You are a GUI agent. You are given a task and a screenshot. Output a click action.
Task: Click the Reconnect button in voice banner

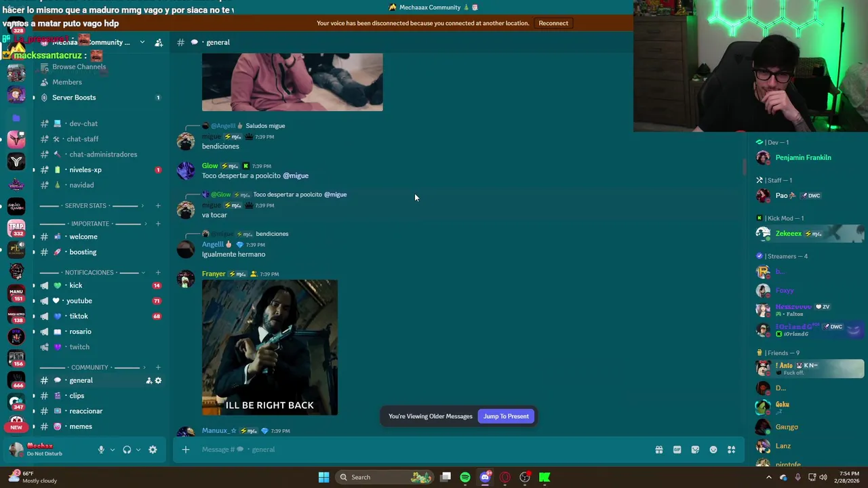click(x=553, y=23)
